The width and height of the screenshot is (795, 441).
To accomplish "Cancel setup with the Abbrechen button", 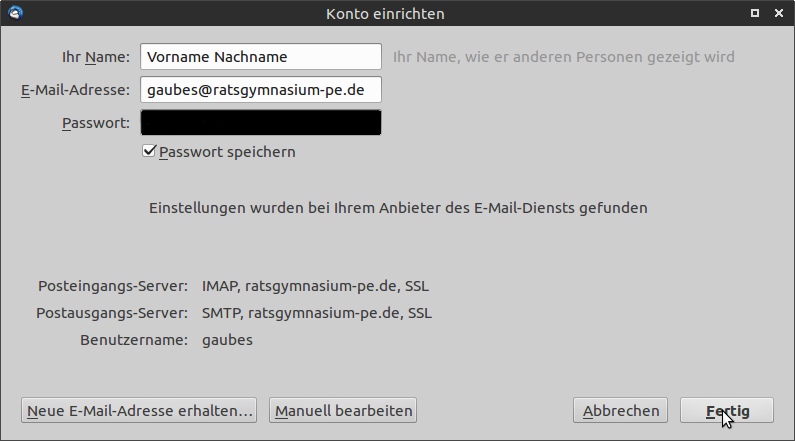I will (621, 410).
